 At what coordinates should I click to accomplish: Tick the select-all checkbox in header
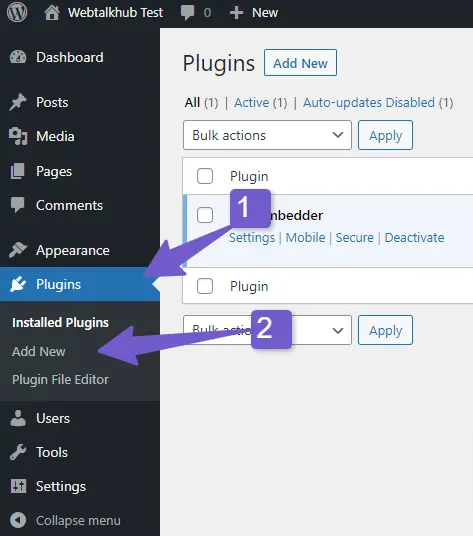205,176
